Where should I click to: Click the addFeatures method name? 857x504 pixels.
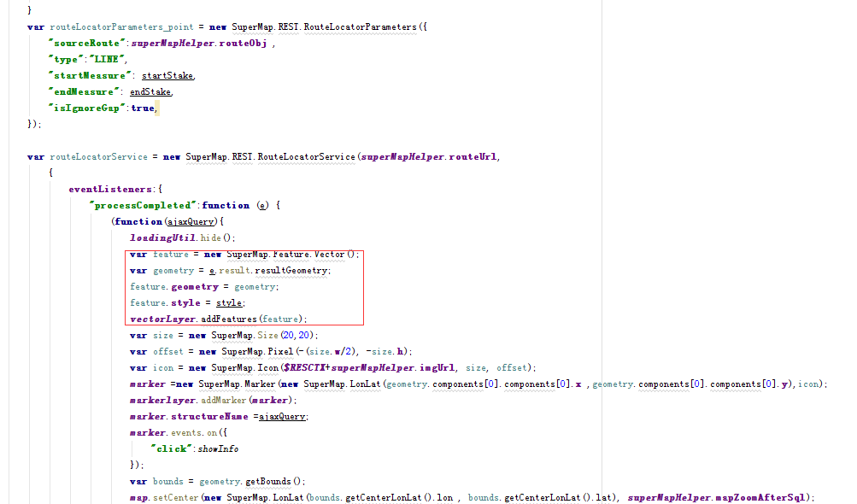[x=228, y=319]
